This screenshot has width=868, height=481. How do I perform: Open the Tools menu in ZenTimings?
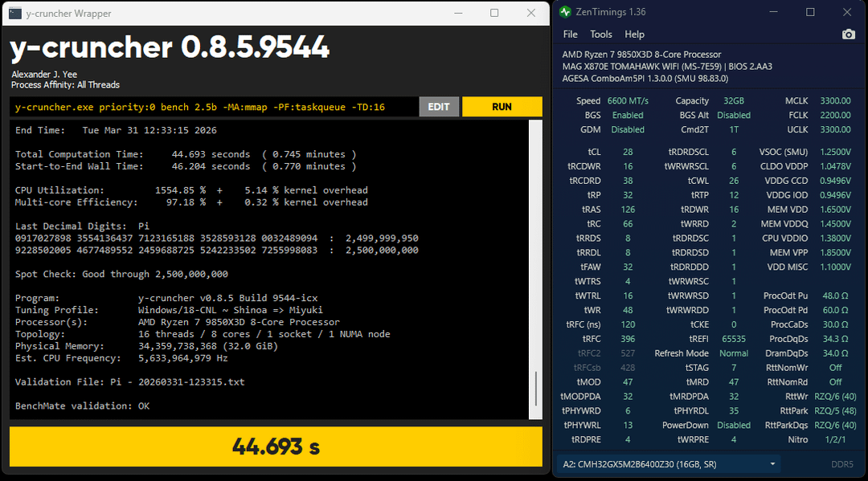coord(600,35)
